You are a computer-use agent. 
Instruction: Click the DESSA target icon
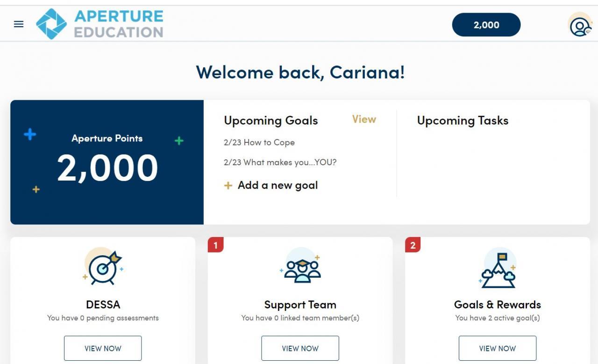pyautogui.click(x=103, y=267)
